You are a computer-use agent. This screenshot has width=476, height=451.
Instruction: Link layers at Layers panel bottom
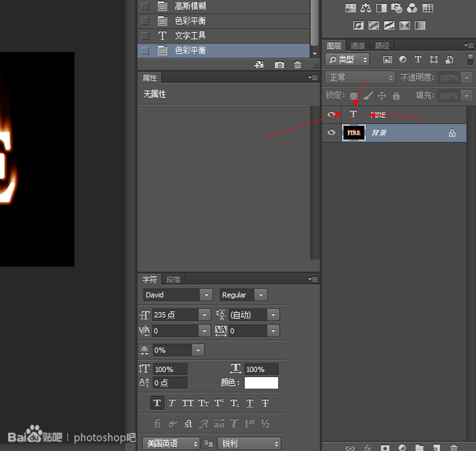click(x=350, y=448)
